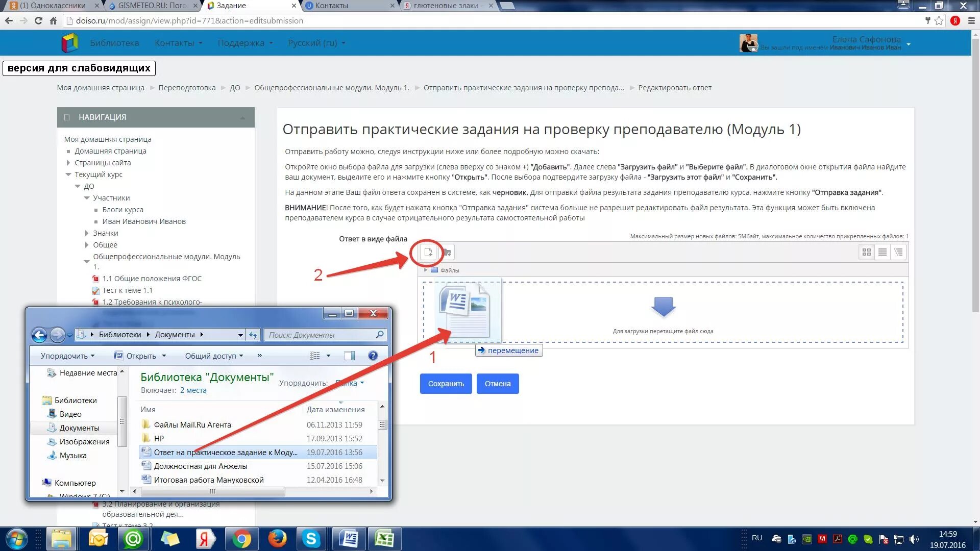Expand the Значки tree node
The height and width of the screenshot is (551, 980).
pyautogui.click(x=87, y=233)
